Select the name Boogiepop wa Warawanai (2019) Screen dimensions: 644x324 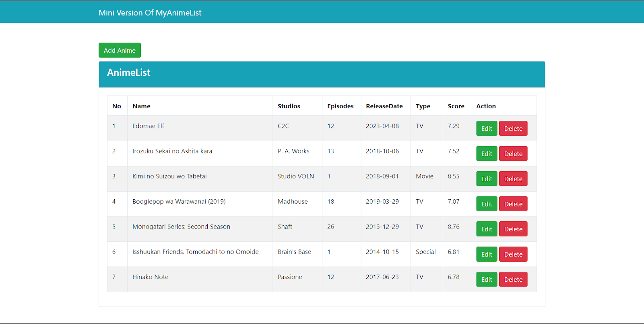179,202
